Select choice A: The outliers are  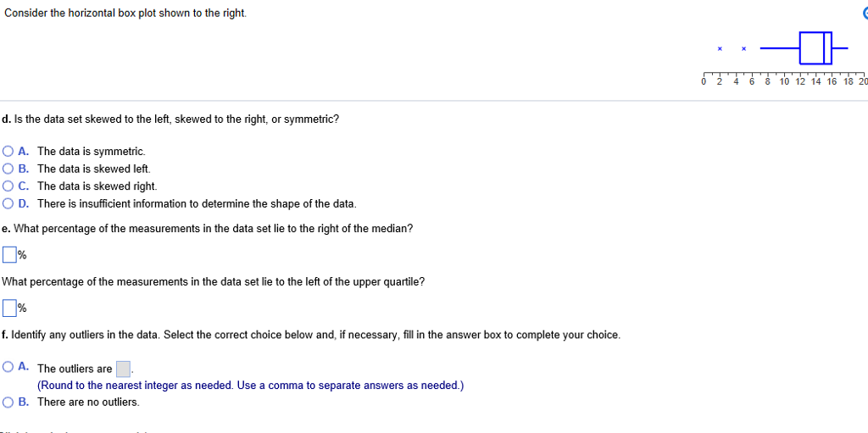8,367
